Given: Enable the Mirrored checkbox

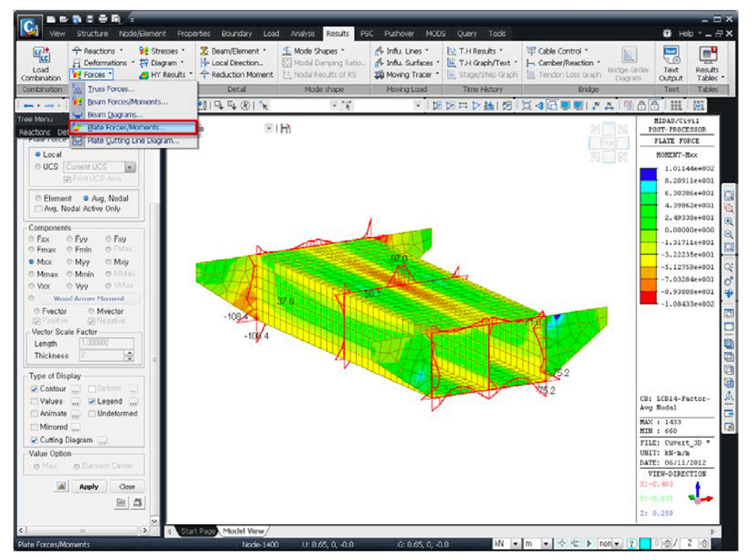Looking at the screenshot, I should point(34,427).
